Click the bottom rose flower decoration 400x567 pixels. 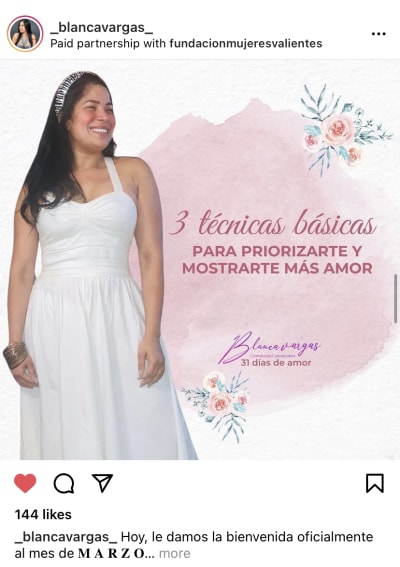[218, 404]
